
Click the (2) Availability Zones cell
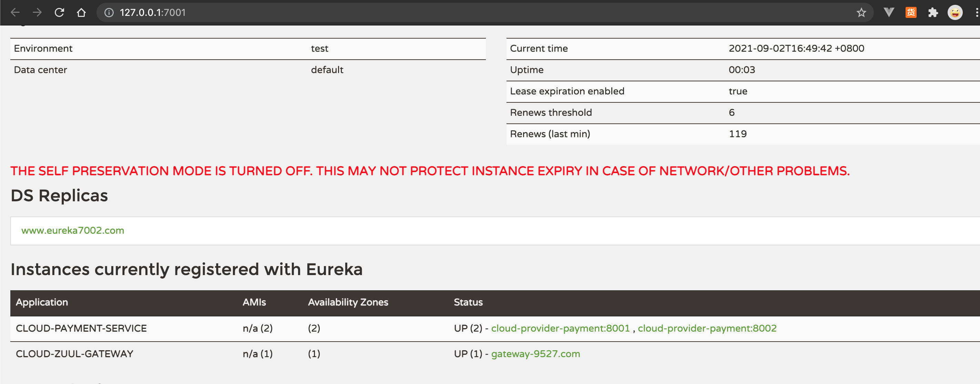[314, 328]
